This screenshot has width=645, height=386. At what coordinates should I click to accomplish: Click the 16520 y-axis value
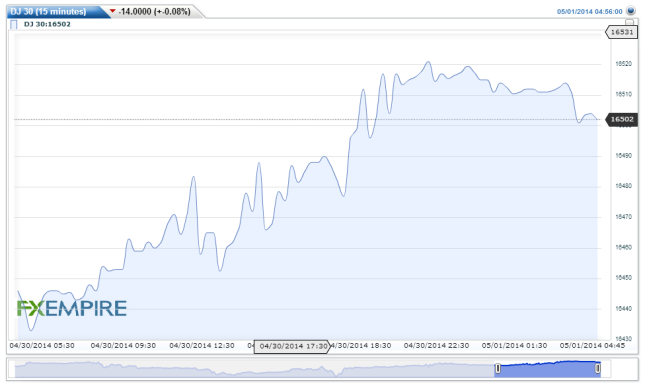coord(624,64)
